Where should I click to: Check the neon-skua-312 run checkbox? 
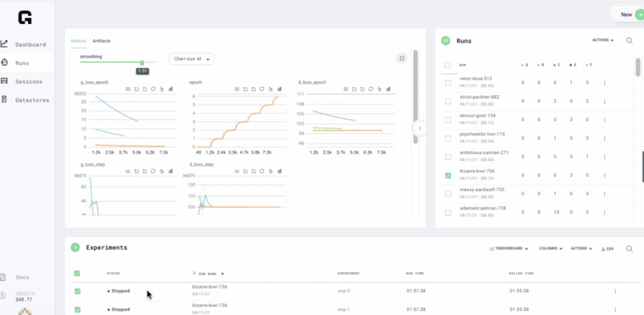448,83
